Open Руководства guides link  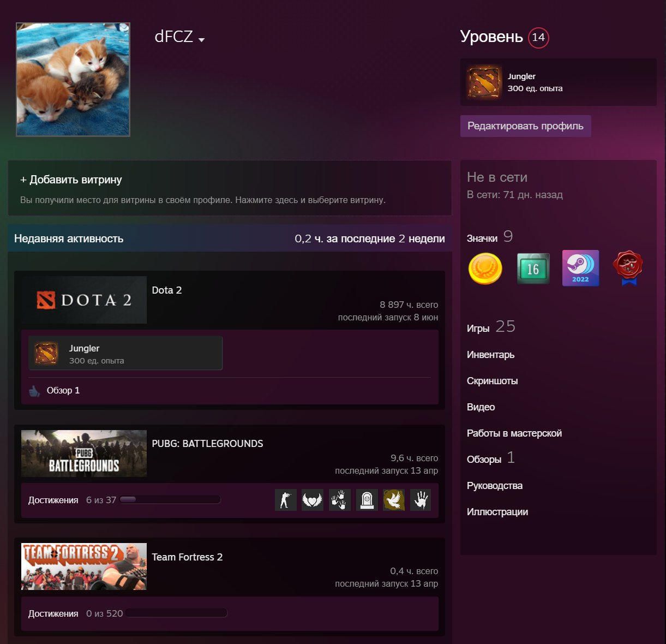tap(494, 486)
